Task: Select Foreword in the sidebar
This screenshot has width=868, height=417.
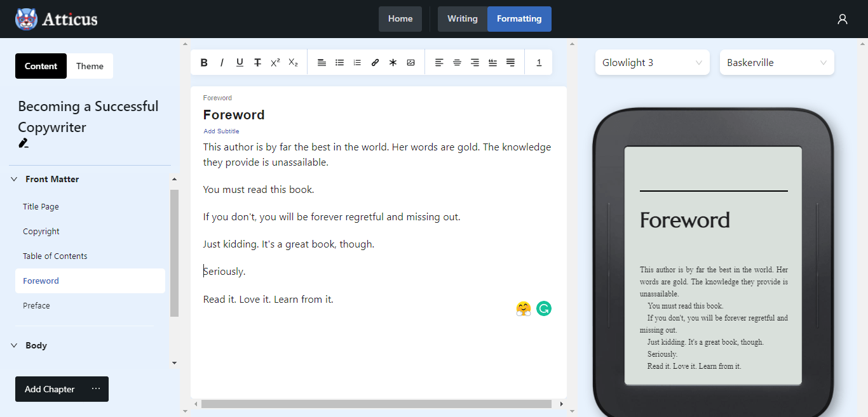Action: pos(90,281)
